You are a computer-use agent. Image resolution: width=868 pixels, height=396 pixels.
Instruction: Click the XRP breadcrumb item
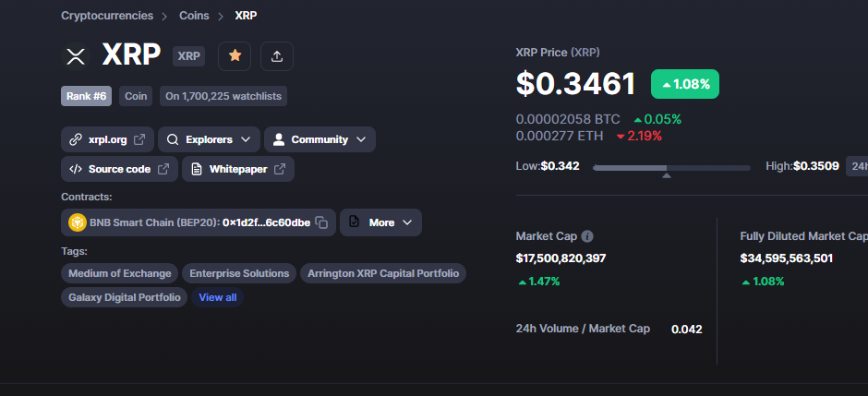[x=246, y=16]
